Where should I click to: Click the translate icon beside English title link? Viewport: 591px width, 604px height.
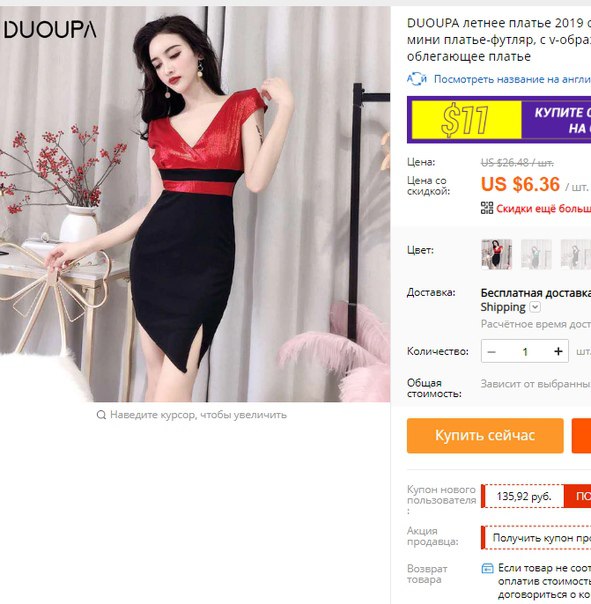(416, 79)
